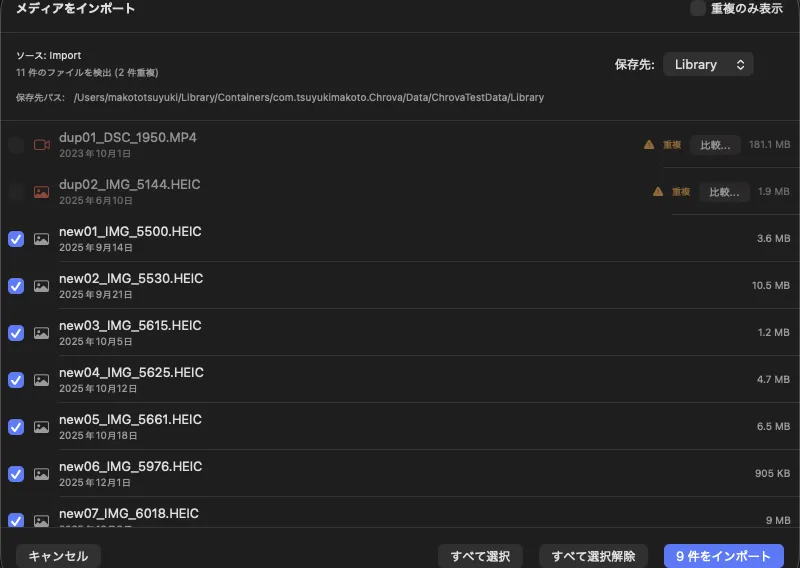Click warning triangle icon on dup02_IMG_5144.HEIC row
Screen dimensions: 800x568
(x=658, y=192)
